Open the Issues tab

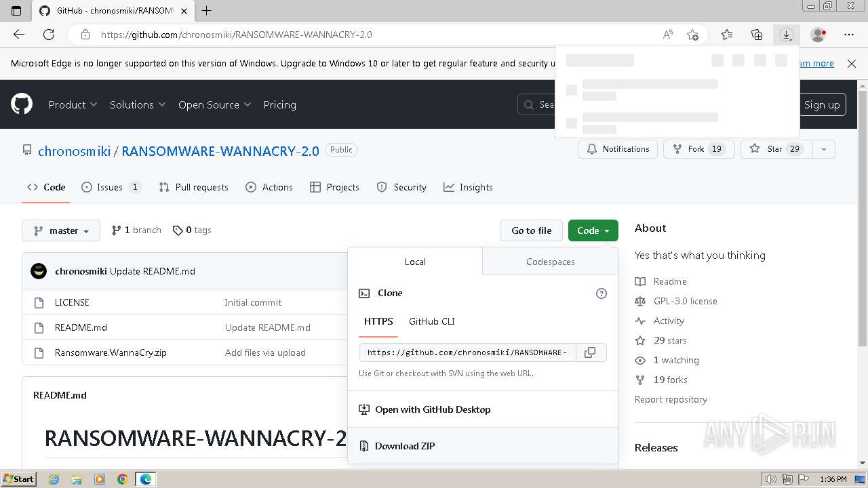tap(111, 187)
